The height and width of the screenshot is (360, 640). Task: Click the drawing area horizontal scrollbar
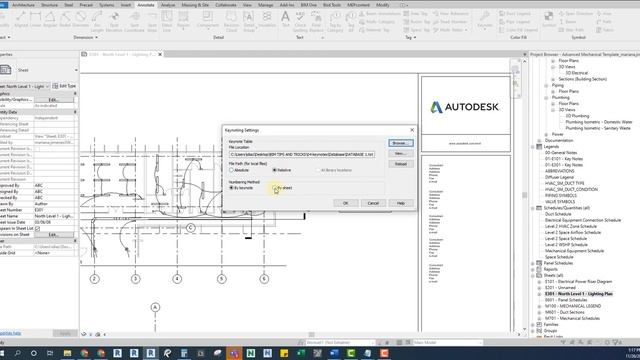click(311, 334)
